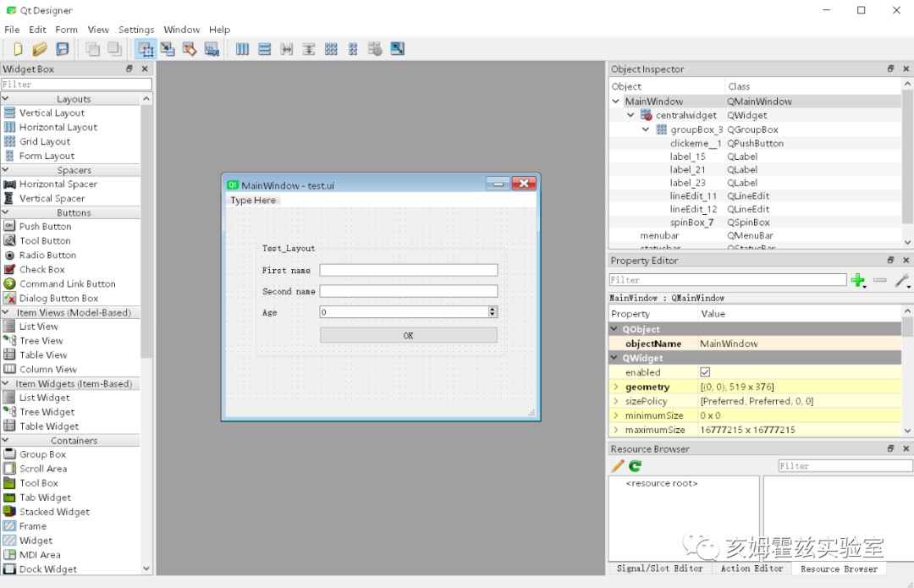Click the Resource Browser filter field
The height and width of the screenshot is (588, 914).
pos(845,466)
